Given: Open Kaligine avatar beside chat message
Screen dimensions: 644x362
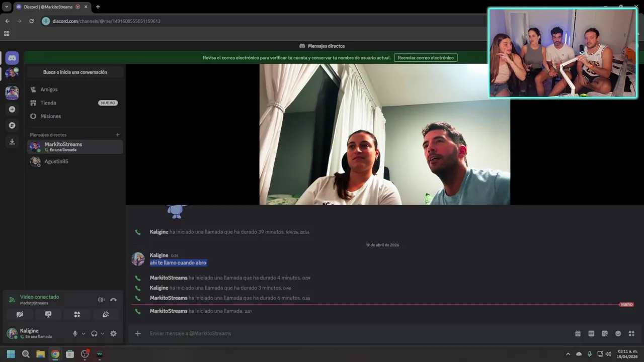Looking at the screenshot, I should [138, 259].
